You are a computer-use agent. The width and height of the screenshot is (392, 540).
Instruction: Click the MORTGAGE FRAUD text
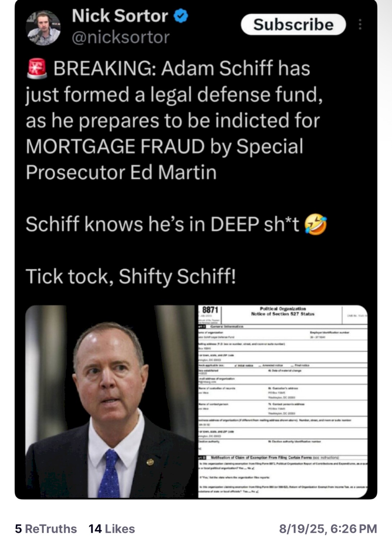115,147
